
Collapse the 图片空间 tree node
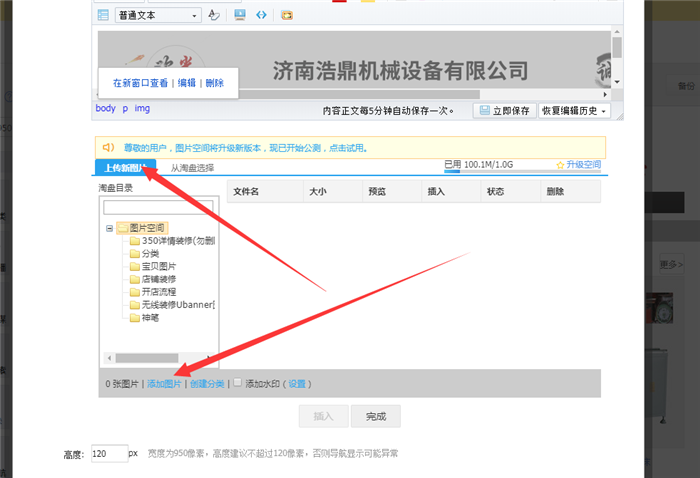tap(109, 228)
